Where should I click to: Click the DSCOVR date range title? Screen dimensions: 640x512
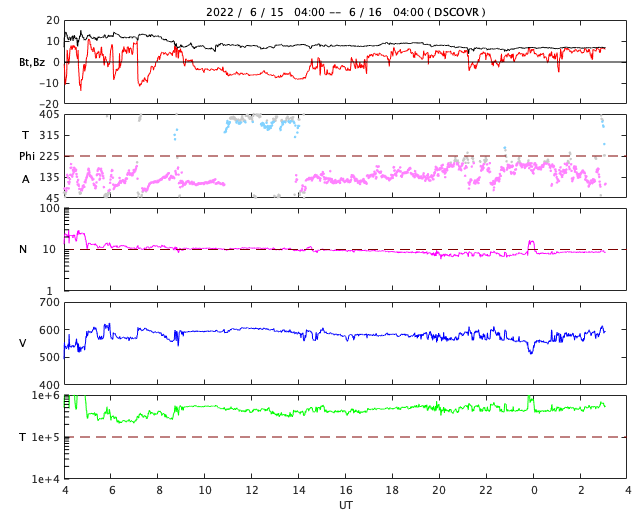345,12
